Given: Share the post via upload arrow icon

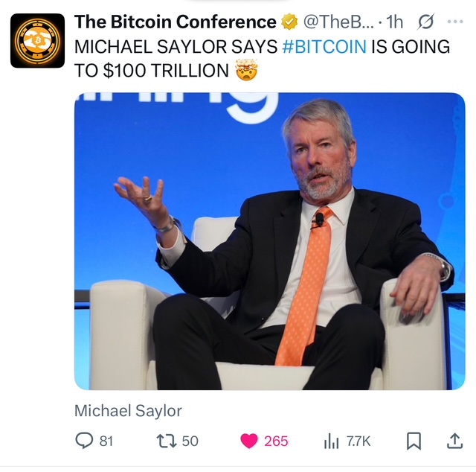Looking at the screenshot, I should click(454, 441).
